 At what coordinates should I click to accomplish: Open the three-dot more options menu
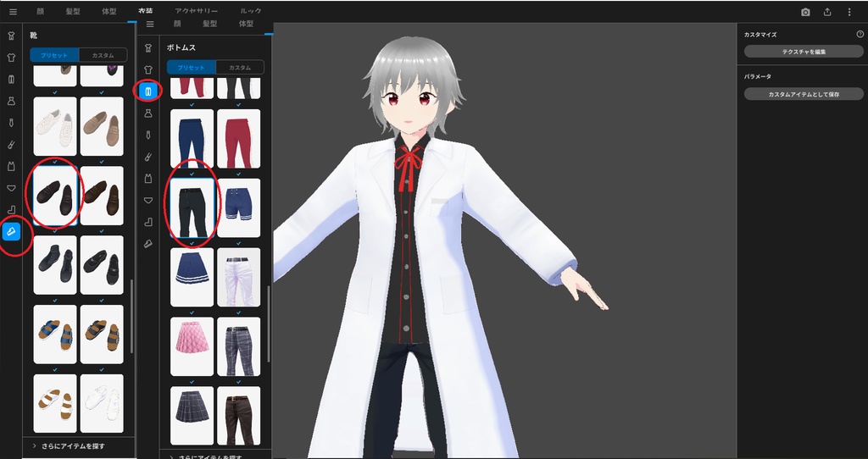point(849,12)
